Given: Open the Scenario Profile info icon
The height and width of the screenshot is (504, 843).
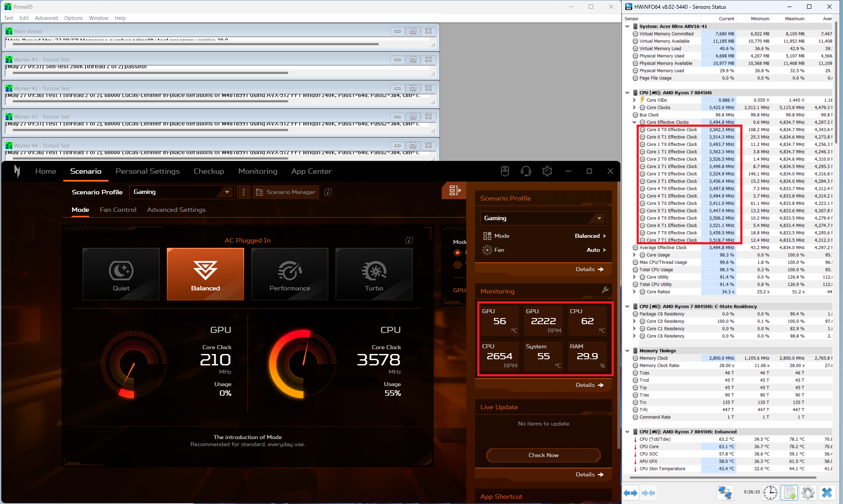Looking at the screenshot, I should tap(328, 192).
